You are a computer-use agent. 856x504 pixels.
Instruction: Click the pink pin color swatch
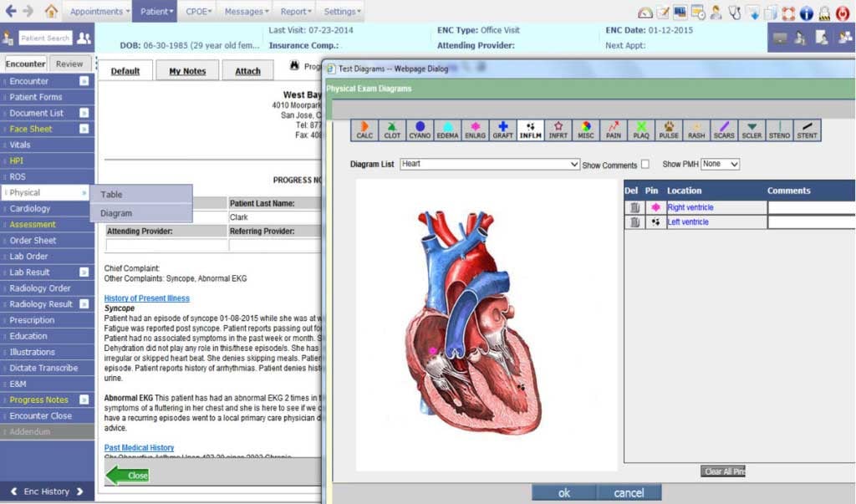coord(657,207)
